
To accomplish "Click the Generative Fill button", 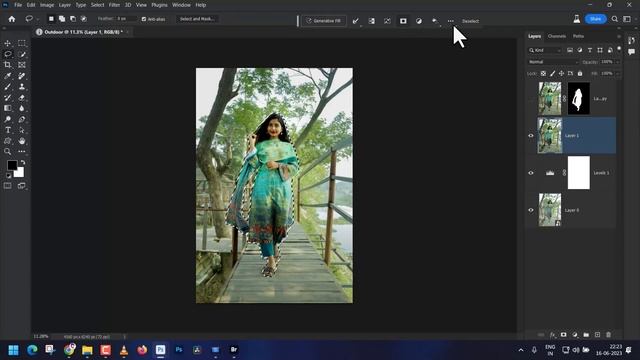I will coord(324,21).
